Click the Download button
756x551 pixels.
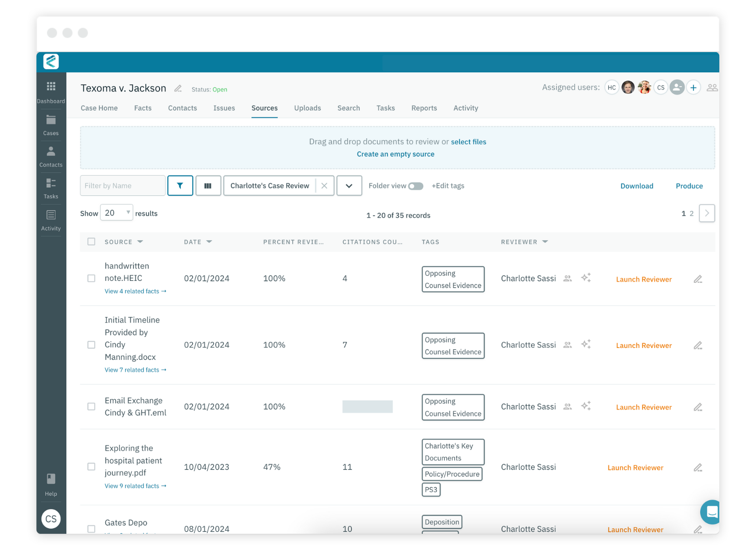pyautogui.click(x=636, y=186)
